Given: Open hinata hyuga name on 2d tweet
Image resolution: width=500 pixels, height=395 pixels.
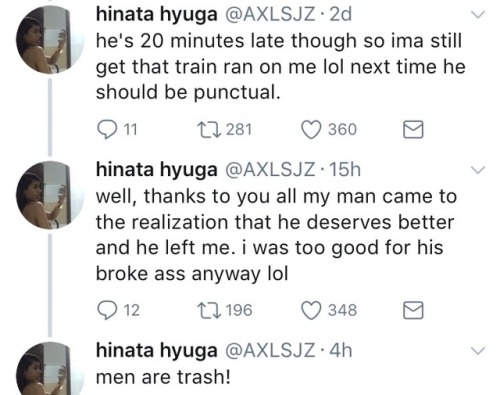Looking at the screenshot, I should click(x=157, y=15).
